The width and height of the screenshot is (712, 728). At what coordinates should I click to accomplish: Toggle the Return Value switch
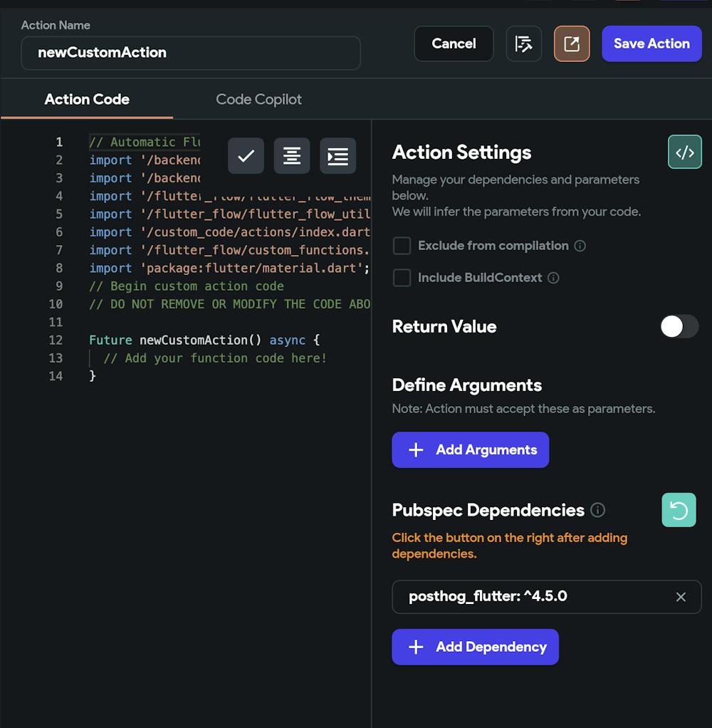pyautogui.click(x=679, y=326)
